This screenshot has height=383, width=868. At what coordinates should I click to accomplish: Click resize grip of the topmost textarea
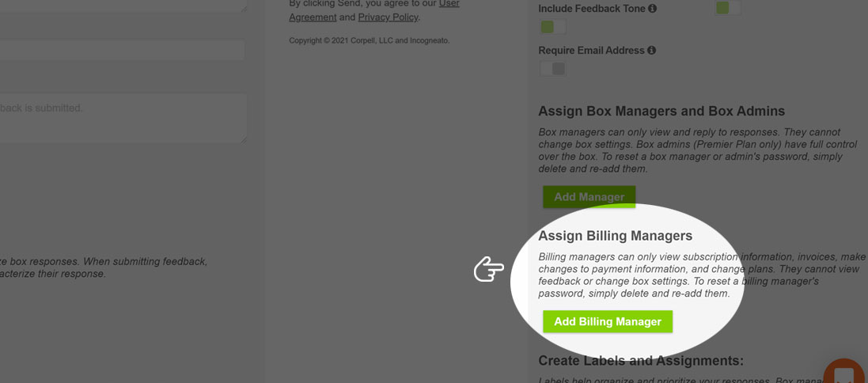point(244,8)
